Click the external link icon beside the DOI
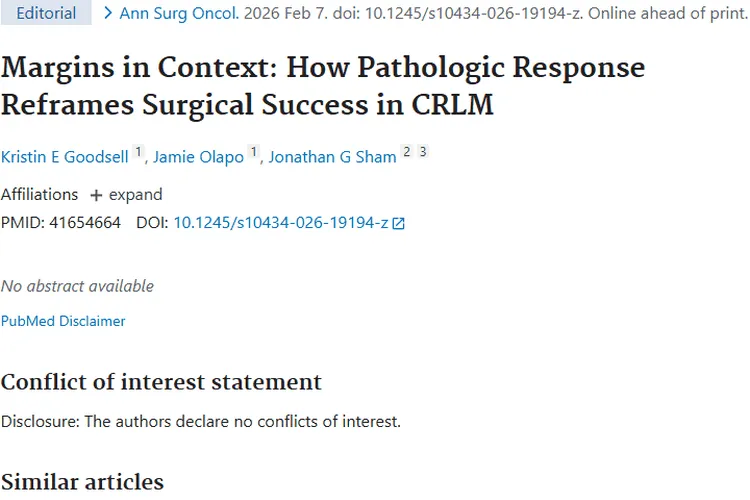Screen dimensions: 750x500 pos(399,224)
